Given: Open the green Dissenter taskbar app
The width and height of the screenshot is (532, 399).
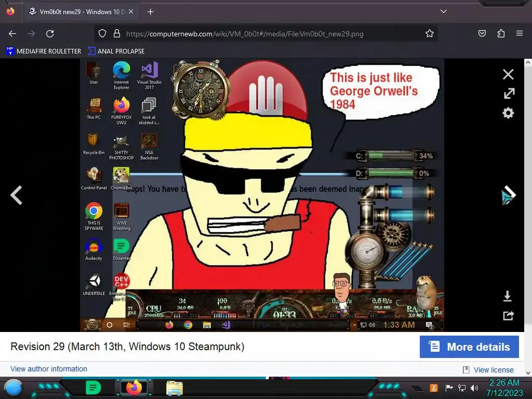Looking at the screenshot, I should [93, 388].
